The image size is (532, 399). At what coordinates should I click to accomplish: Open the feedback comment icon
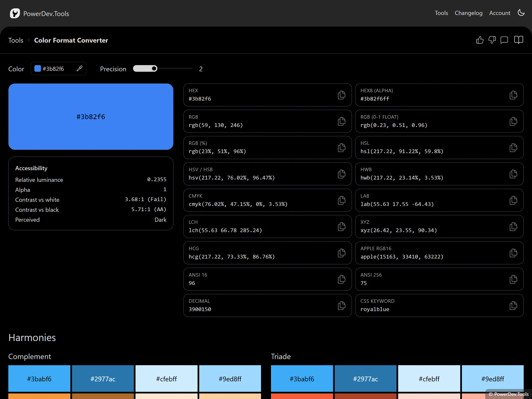(x=504, y=40)
